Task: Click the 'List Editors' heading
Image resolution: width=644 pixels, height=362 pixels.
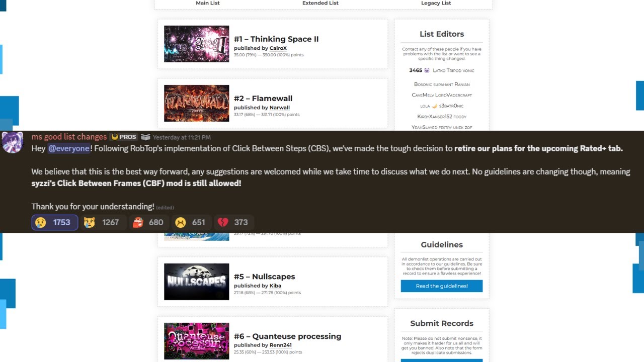Action: tap(442, 34)
